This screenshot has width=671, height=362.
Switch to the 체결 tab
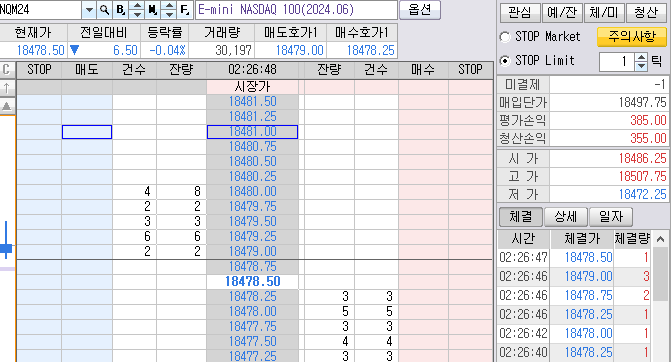tap(521, 217)
